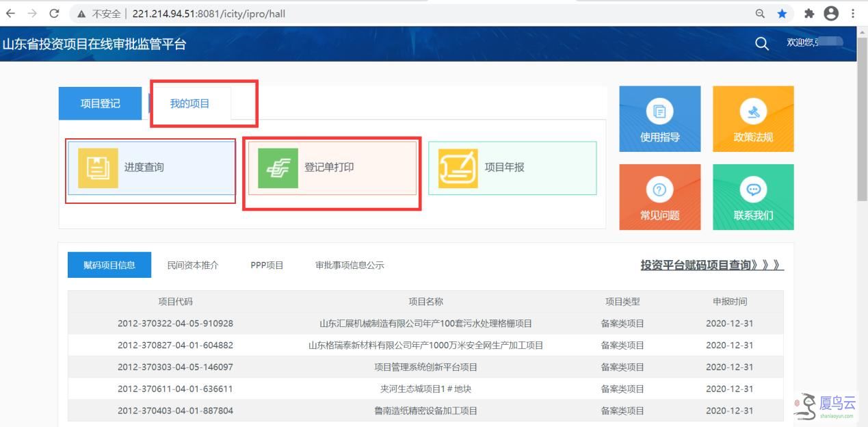The height and width of the screenshot is (427, 868).
Task: Reload the page with refresh button
Action: click(55, 13)
